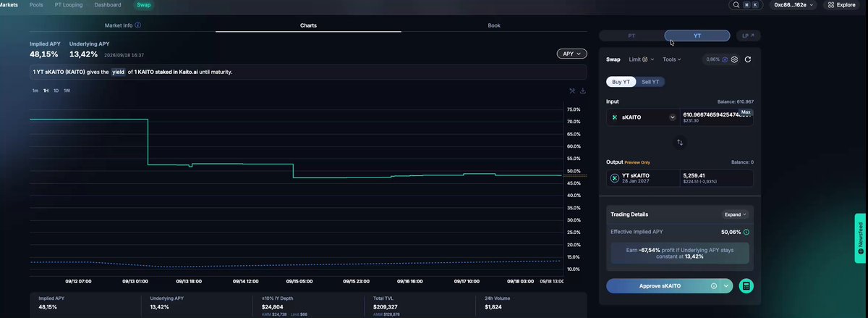The height and width of the screenshot is (318, 868).
Task: Download the chart data
Action: click(583, 91)
